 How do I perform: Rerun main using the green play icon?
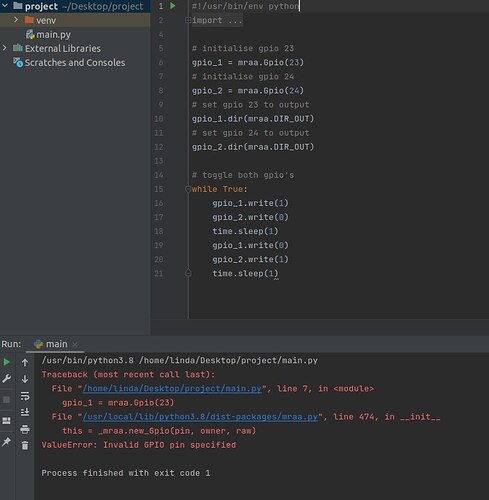pyautogui.click(x=6, y=362)
